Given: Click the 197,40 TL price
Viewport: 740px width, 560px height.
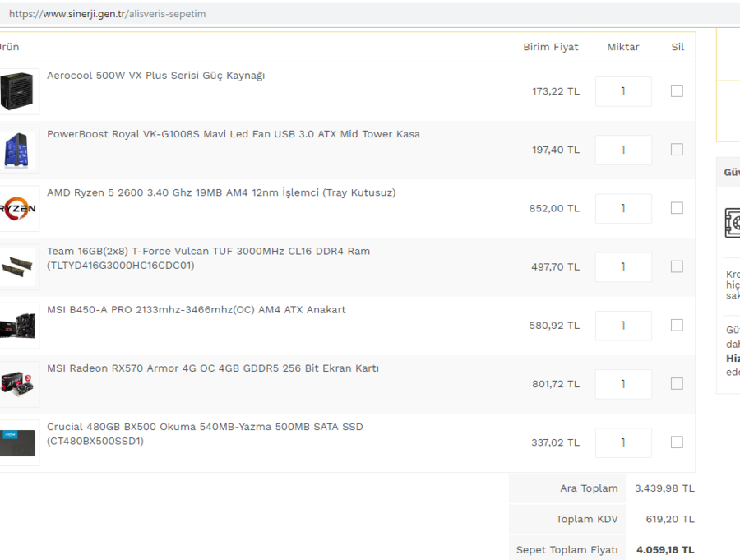Looking at the screenshot, I should [556, 150].
